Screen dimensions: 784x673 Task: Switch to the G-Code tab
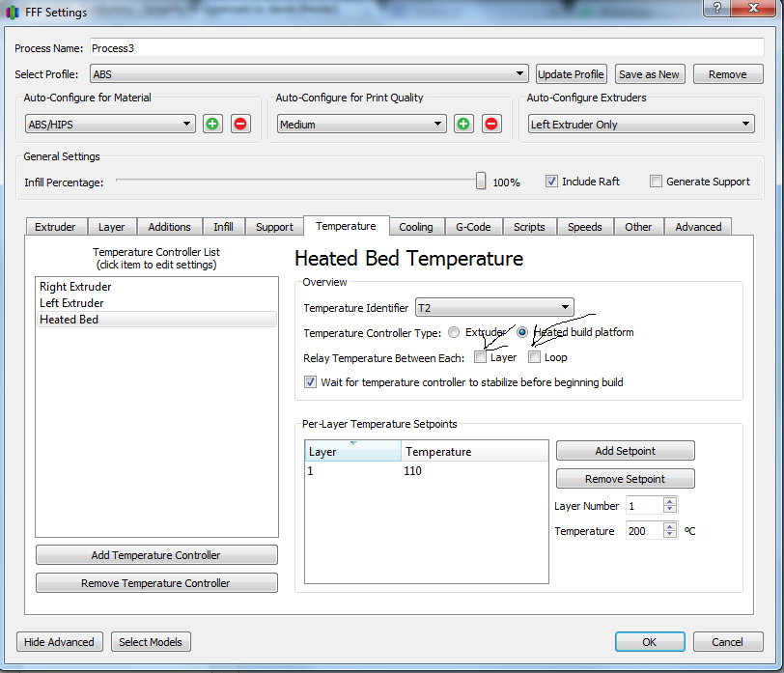pyautogui.click(x=473, y=227)
